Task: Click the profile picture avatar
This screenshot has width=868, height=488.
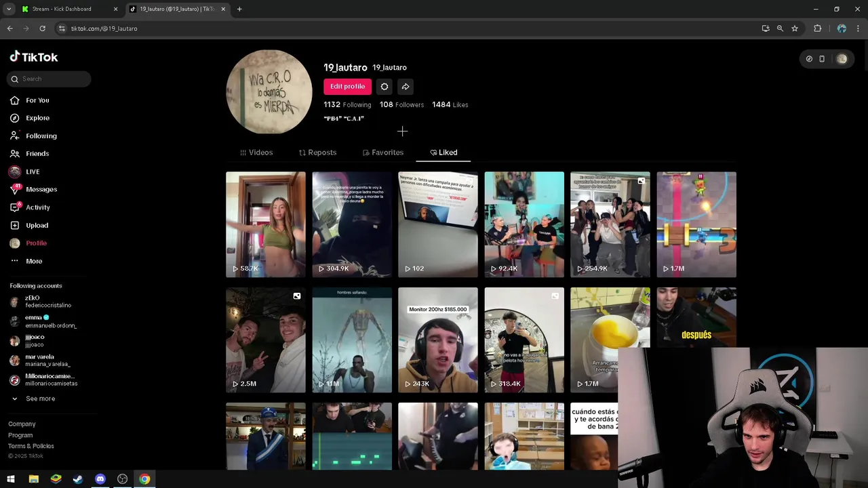Action: pos(269,91)
